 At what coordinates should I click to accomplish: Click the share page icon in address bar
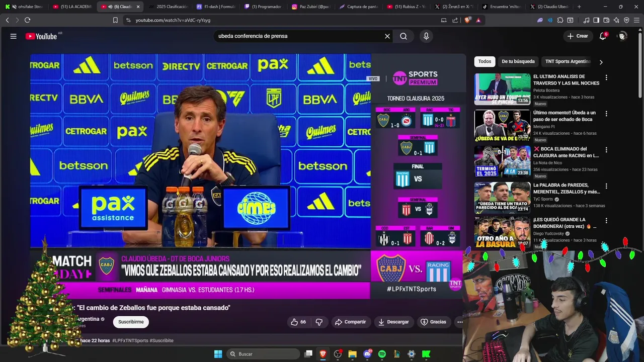(455, 20)
